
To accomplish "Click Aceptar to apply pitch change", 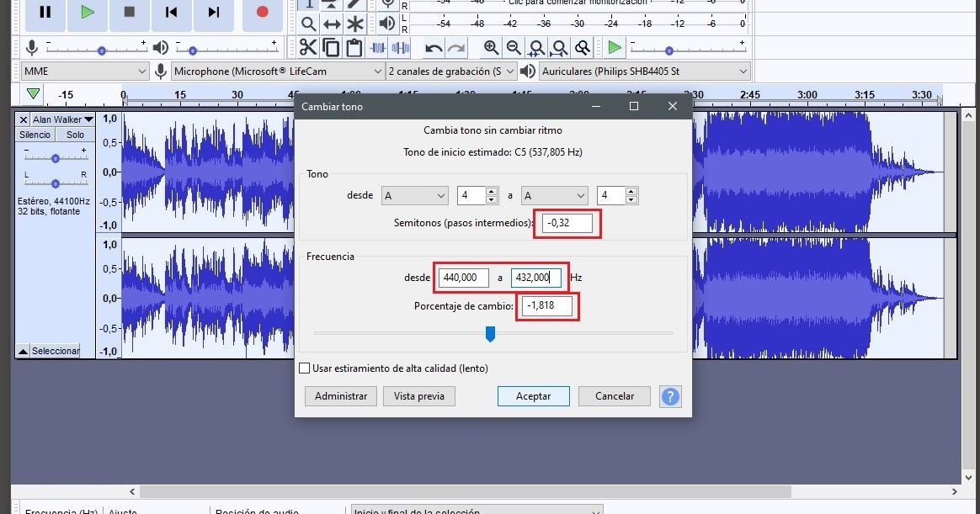I will [x=533, y=395].
